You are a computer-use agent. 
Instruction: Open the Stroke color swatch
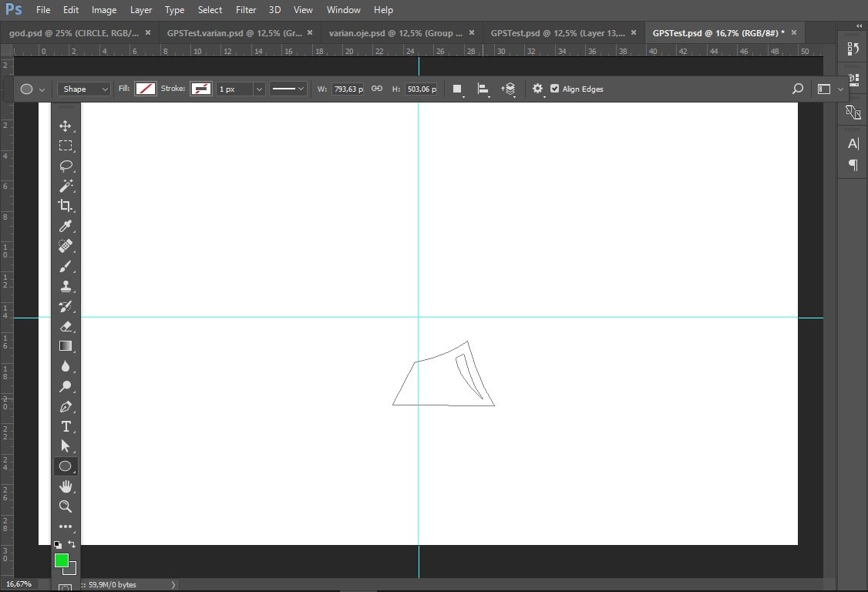pos(201,89)
